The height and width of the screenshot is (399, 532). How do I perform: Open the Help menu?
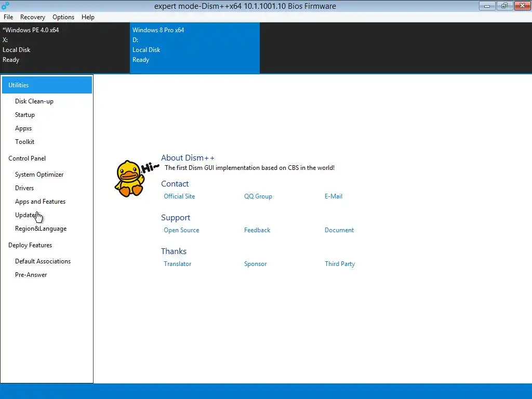[x=88, y=17]
